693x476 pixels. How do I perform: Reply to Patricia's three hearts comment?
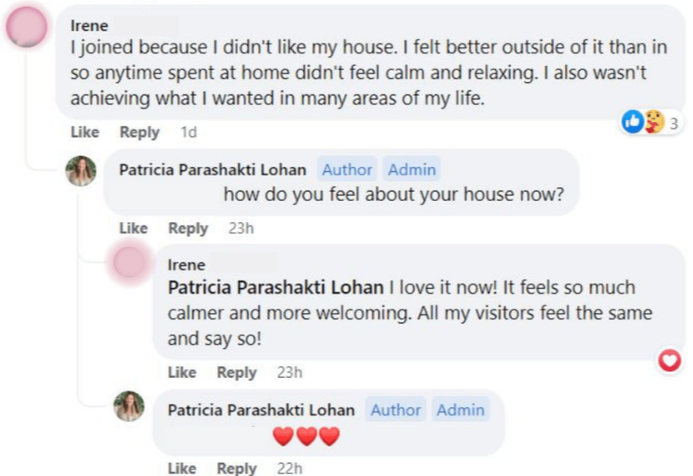coord(237,468)
